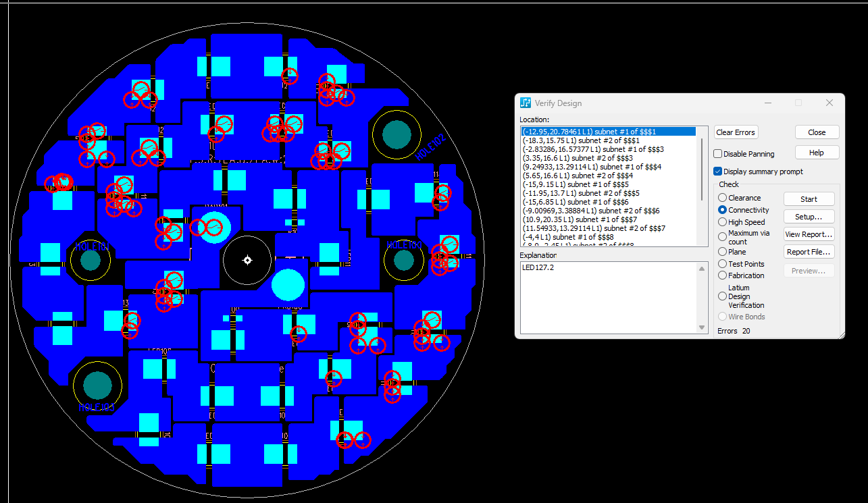Click the Explanation box down scroll arrow
This screenshot has height=503, width=868.
click(x=702, y=328)
